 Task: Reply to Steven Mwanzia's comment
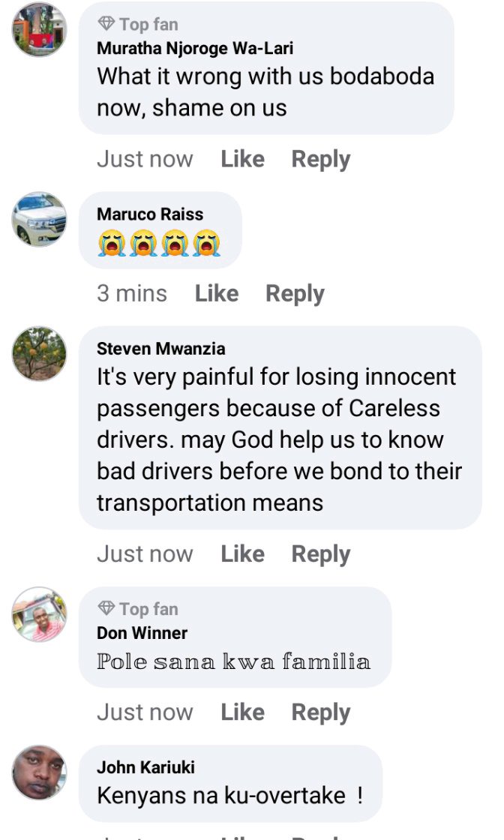(x=321, y=554)
